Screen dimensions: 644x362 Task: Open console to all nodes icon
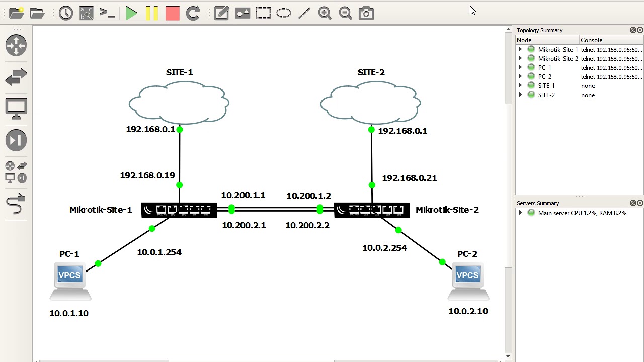pos(107,13)
